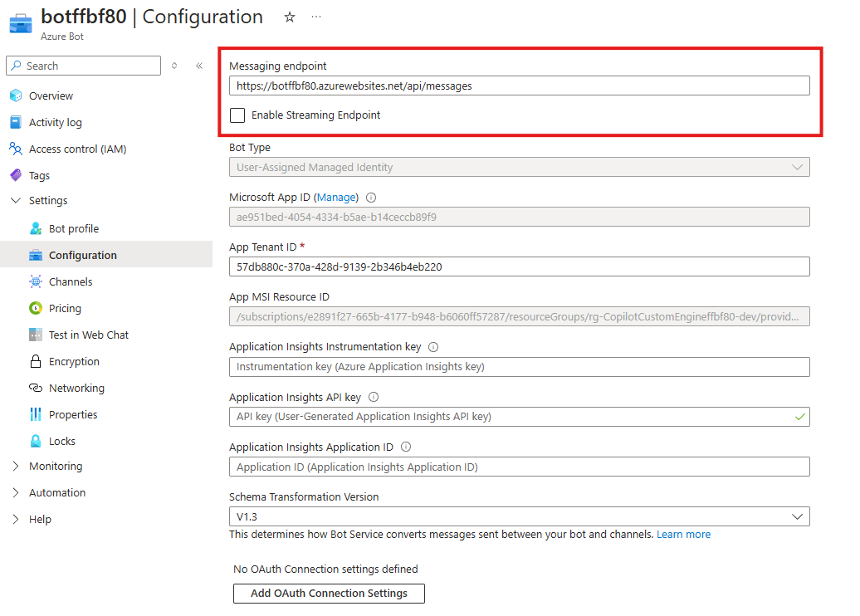
Task: Show info for Application Insights Application ID
Action: (406, 447)
